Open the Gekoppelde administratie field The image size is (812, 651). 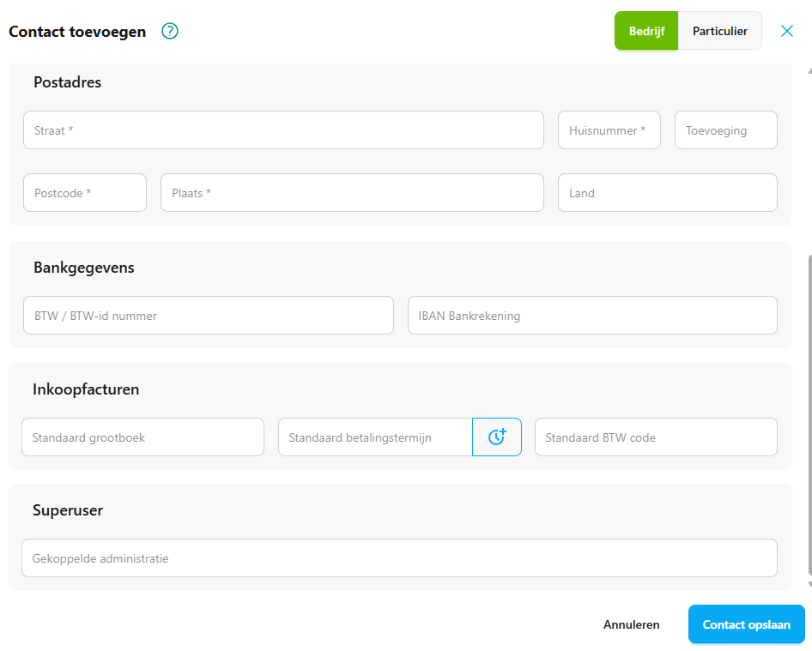(399, 558)
